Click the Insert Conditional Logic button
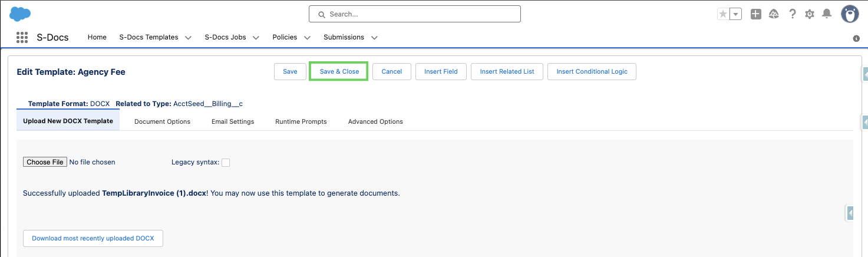 (592, 71)
